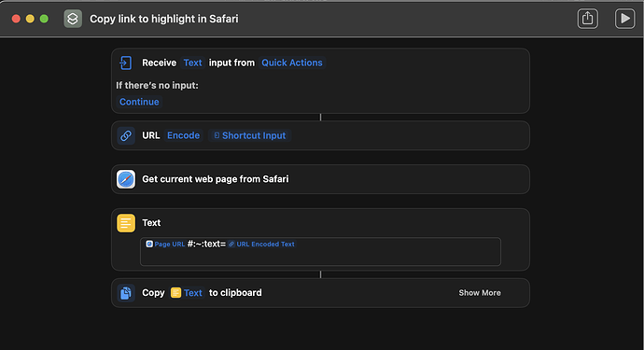This screenshot has height=350, width=644.
Task: Click the "to clipboard" label
Action: point(235,292)
